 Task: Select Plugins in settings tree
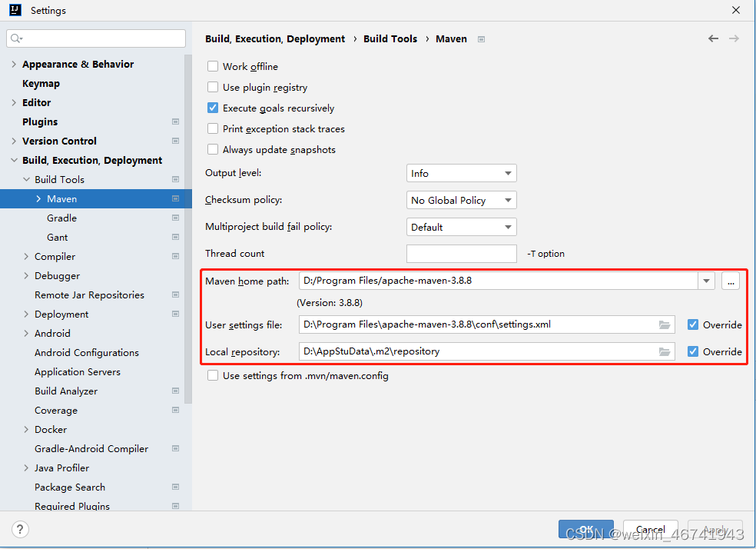pyautogui.click(x=40, y=121)
